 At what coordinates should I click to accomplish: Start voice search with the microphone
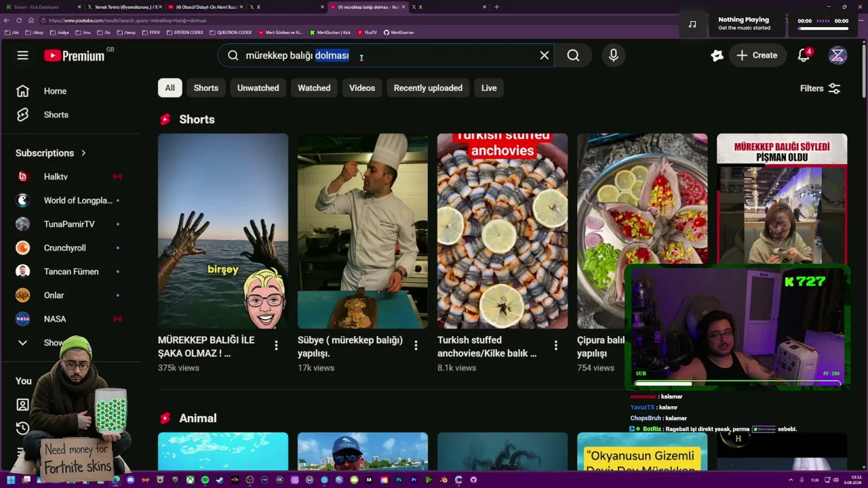click(x=614, y=56)
